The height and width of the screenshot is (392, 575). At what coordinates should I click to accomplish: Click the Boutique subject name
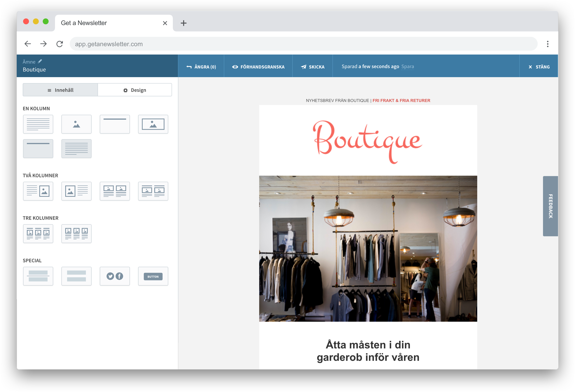(34, 70)
